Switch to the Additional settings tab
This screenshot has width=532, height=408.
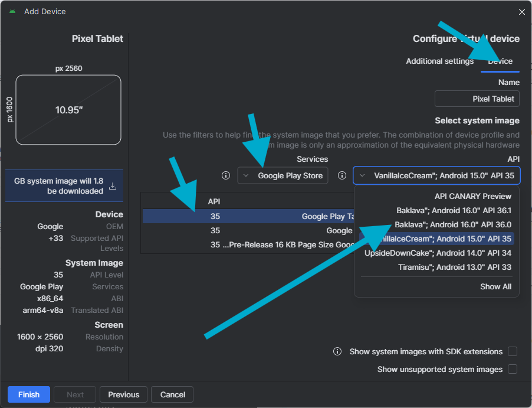[x=439, y=61]
